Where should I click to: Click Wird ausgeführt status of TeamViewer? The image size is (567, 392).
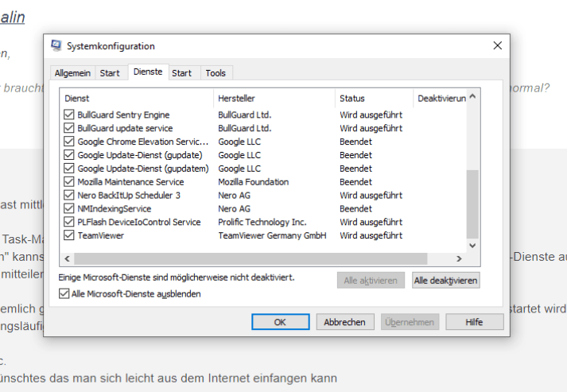click(x=371, y=235)
